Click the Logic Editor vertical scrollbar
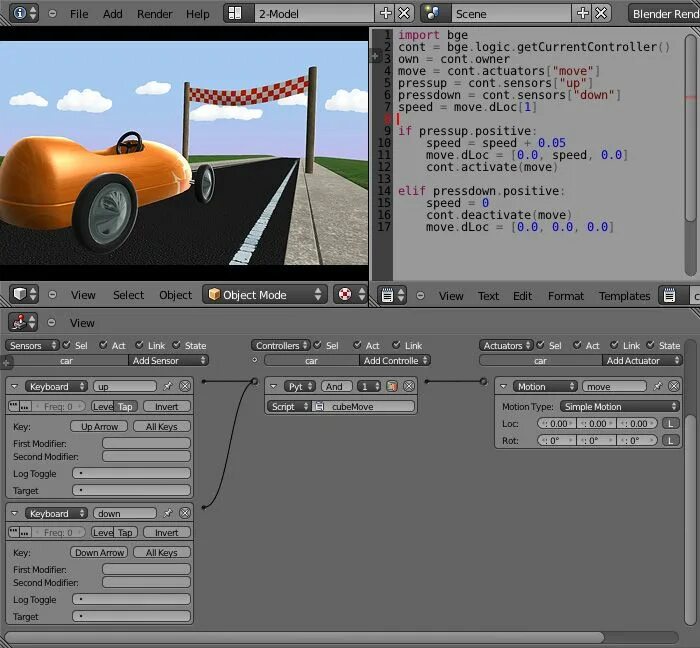The width and height of the screenshot is (700, 648). coord(690,520)
